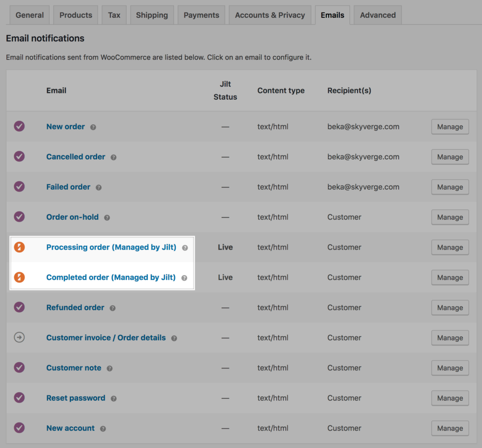Screen dimensions: 482x448
Task: Click the orange Jilt icon for Processing order
Action: click(19, 247)
